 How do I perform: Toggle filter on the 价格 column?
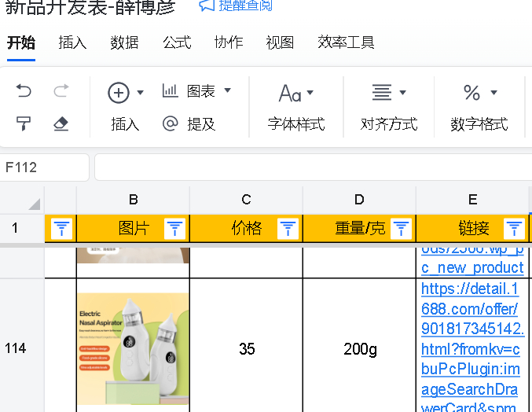288,229
